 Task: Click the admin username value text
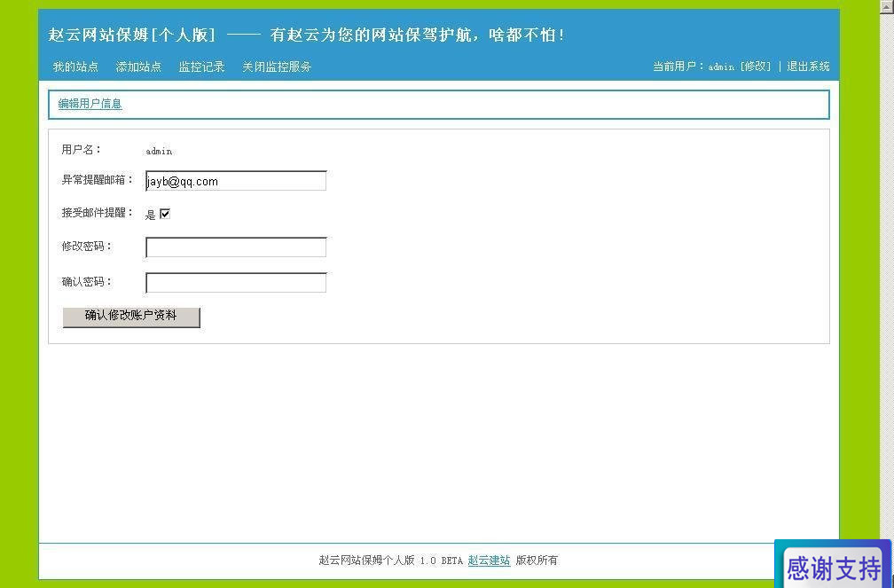coord(159,151)
